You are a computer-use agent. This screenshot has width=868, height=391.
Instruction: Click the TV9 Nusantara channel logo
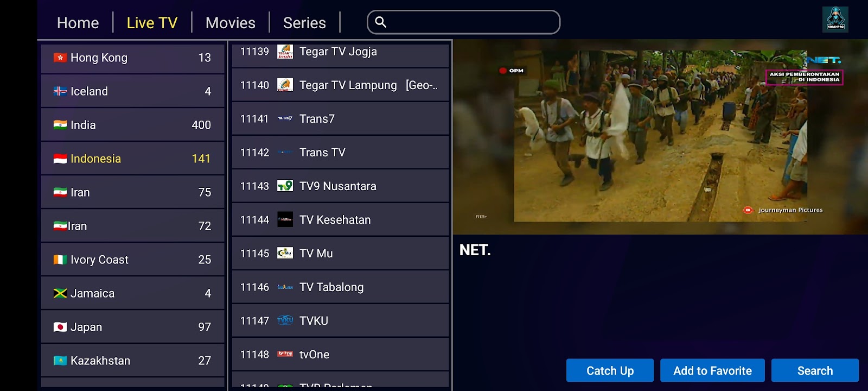pos(285,186)
